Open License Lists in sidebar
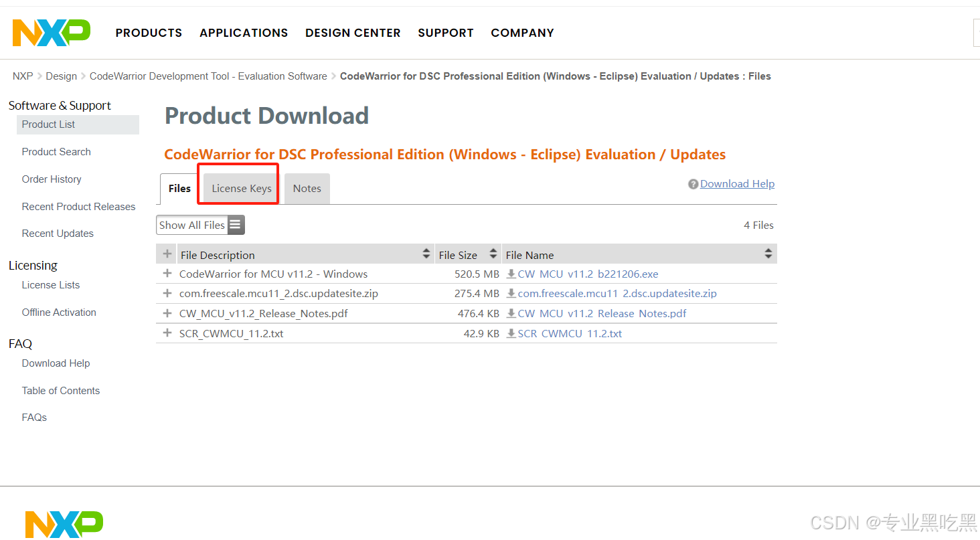 pyautogui.click(x=51, y=285)
